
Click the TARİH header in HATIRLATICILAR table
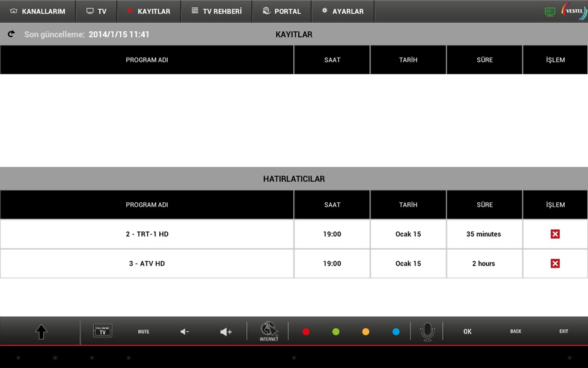408,205
